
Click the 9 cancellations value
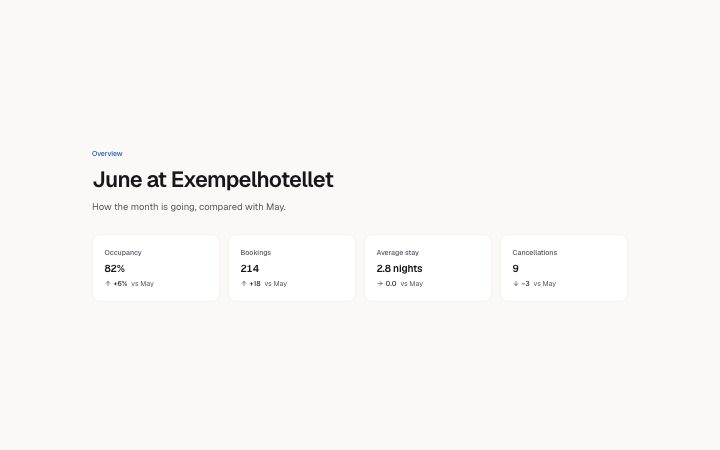(x=515, y=269)
